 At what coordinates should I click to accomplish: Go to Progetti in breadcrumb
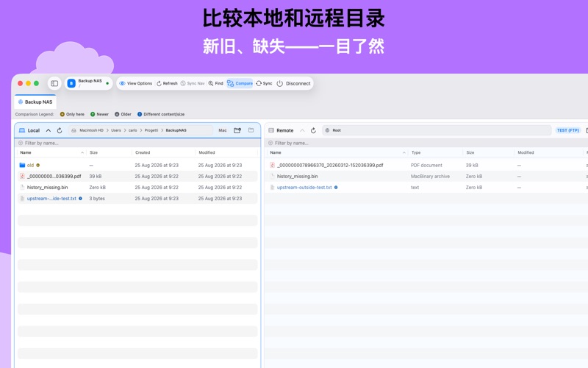point(151,130)
